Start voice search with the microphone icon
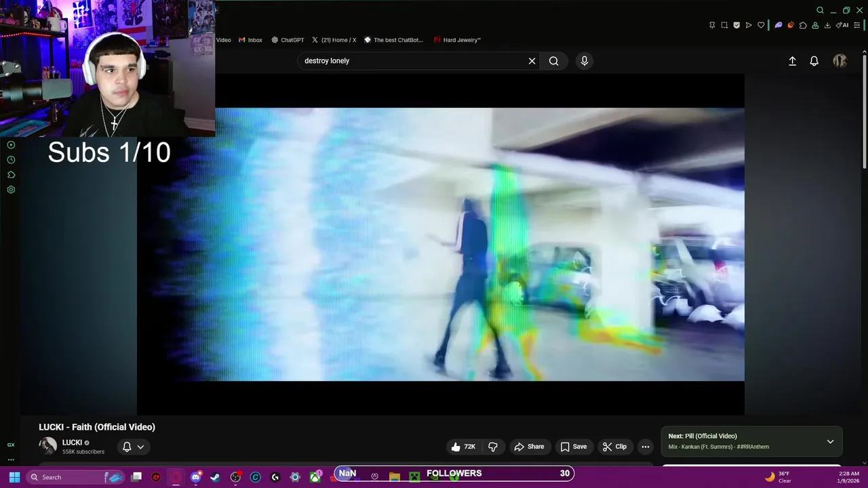Image resolution: width=868 pixels, height=488 pixels. coord(585,61)
